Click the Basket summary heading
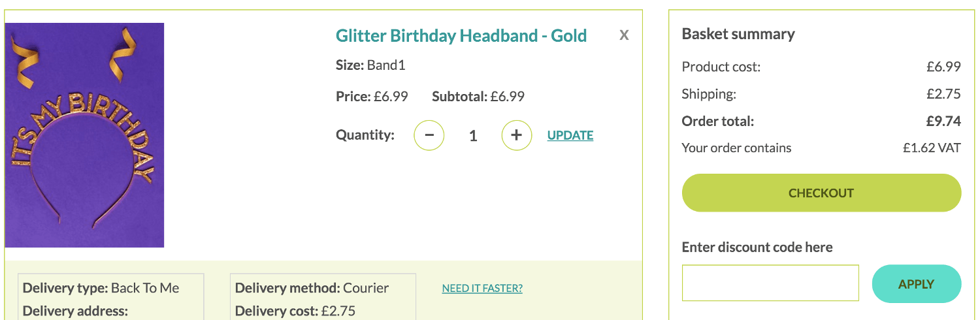The width and height of the screenshot is (980, 320). coord(738,34)
